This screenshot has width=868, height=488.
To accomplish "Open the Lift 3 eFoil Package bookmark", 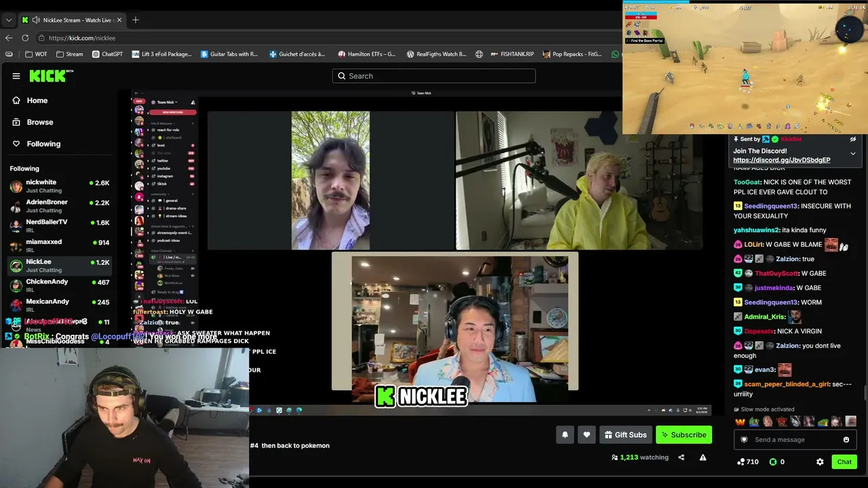I will pos(161,54).
